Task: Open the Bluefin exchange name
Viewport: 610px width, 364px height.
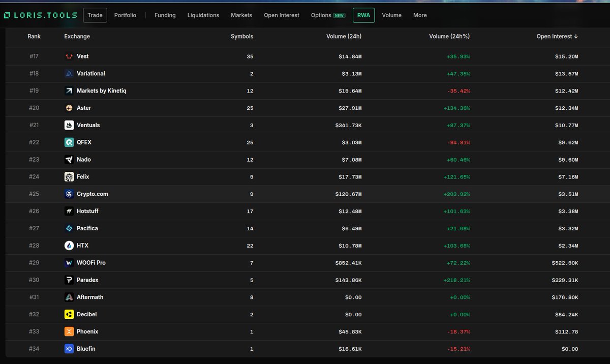Action: (x=86, y=349)
